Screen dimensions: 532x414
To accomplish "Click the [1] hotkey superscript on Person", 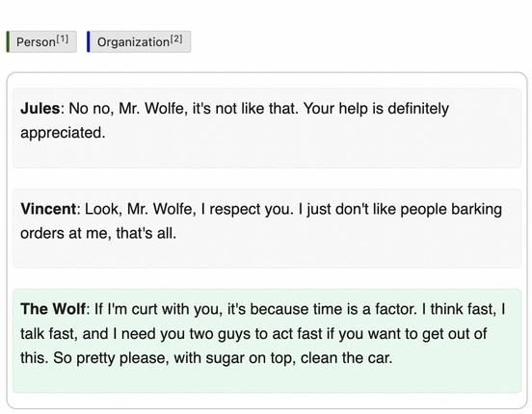I will (63, 39).
